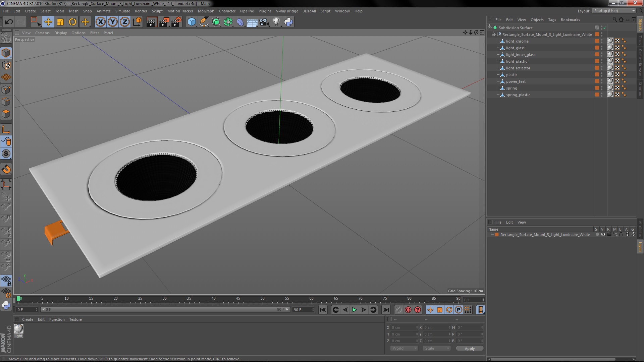The image size is (644, 362).
Task: Open the World coordinate dropdown
Action: click(404, 348)
